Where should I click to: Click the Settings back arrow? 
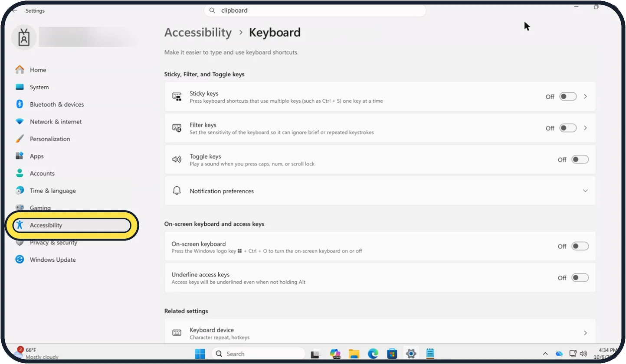tap(14, 10)
